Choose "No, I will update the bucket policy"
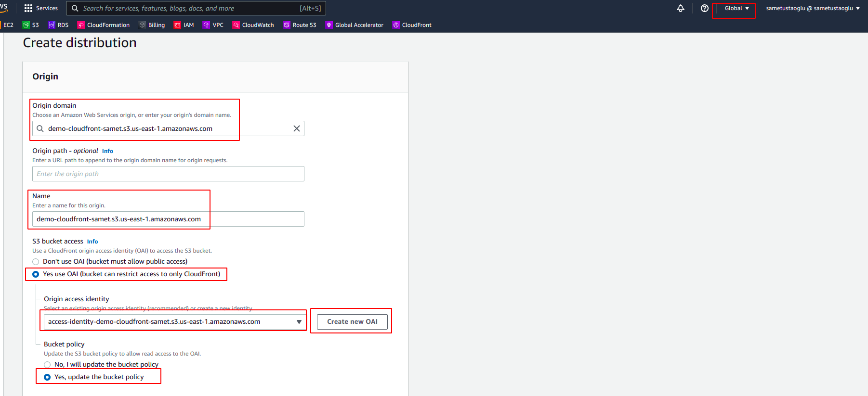This screenshot has width=868, height=396. (x=47, y=365)
